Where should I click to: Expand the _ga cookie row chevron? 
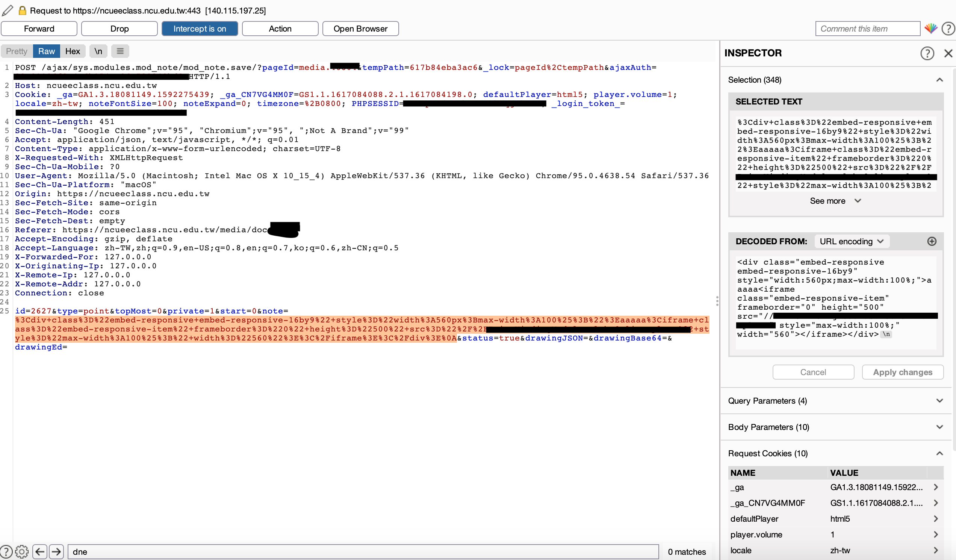click(936, 487)
